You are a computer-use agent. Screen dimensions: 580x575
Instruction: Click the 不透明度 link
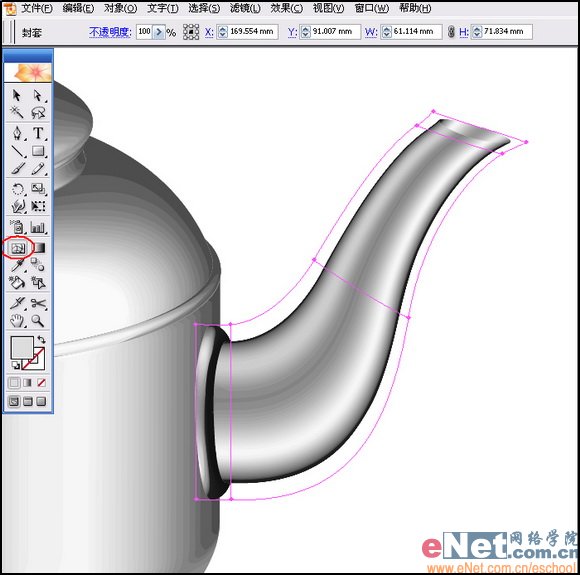[x=110, y=32]
